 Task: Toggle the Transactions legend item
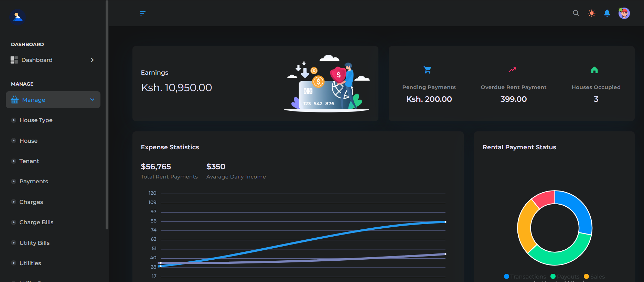coord(525,276)
